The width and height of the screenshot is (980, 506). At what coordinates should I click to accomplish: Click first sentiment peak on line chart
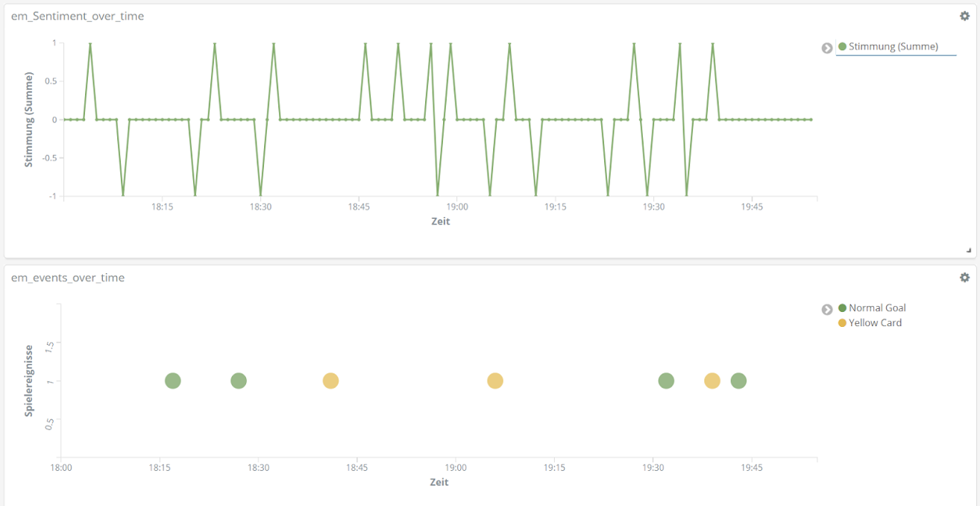pos(90,43)
